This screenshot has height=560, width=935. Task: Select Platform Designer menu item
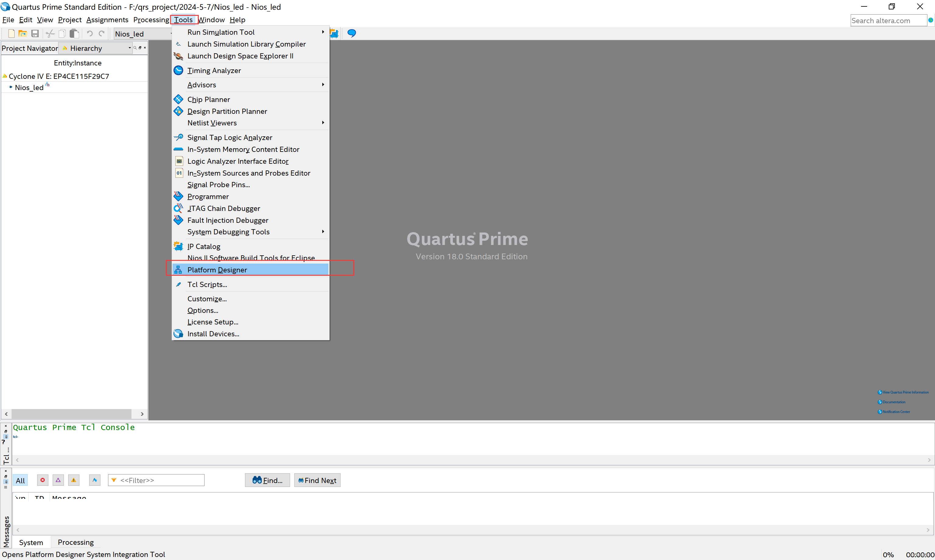(217, 270)
